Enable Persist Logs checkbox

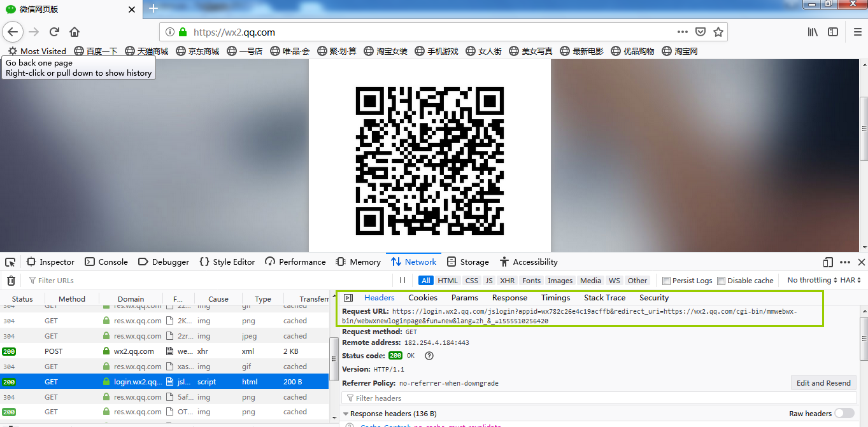coord(666,281)
